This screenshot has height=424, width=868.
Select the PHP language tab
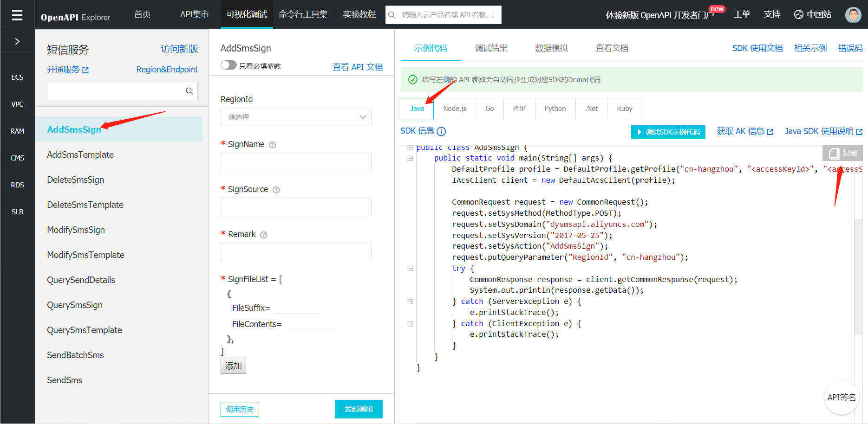click(519, 109)
